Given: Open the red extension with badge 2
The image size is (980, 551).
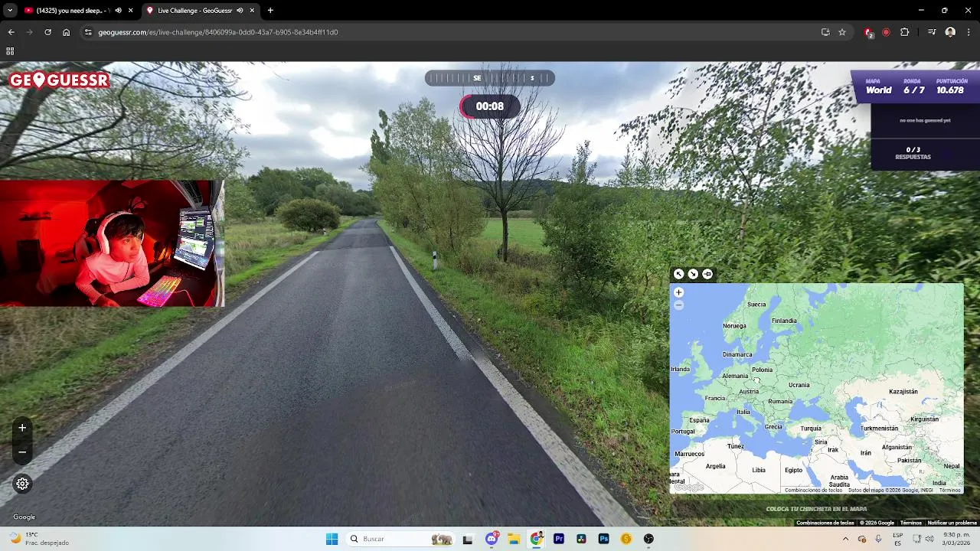Looking at the screenshot, I should point(868,32).
